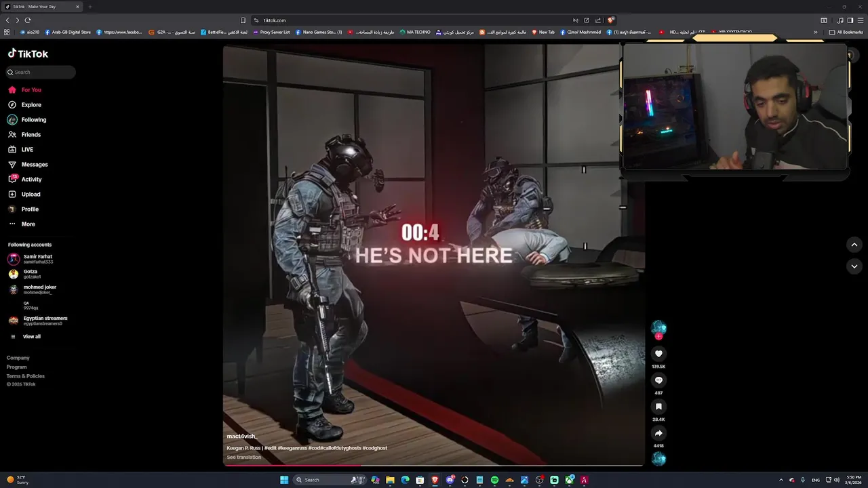
Task: Show hidden system tray icons
Action: (x=781, y=480)
